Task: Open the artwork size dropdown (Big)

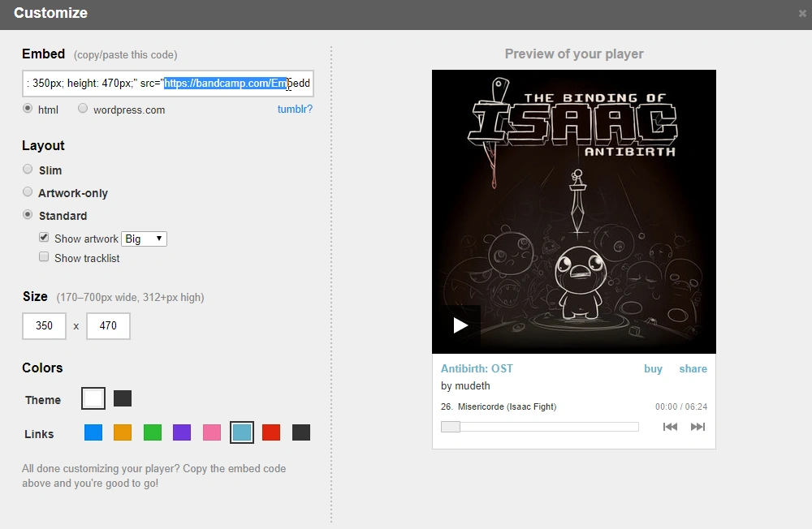Action: [x=144, y=239]
